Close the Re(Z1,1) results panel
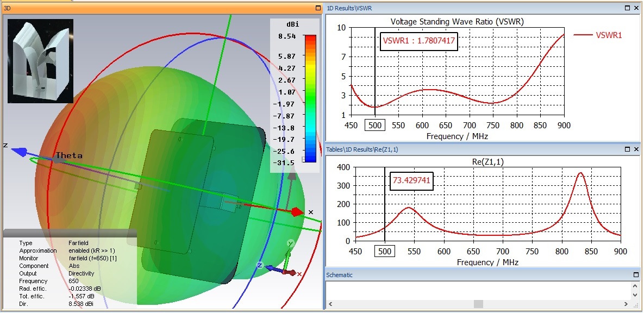 636,149
